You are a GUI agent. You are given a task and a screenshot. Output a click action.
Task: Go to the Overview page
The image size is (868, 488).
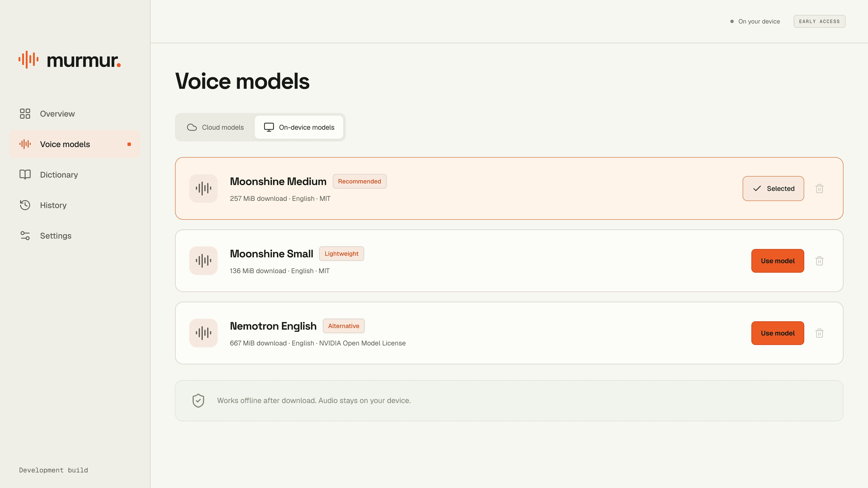[75, 114]
